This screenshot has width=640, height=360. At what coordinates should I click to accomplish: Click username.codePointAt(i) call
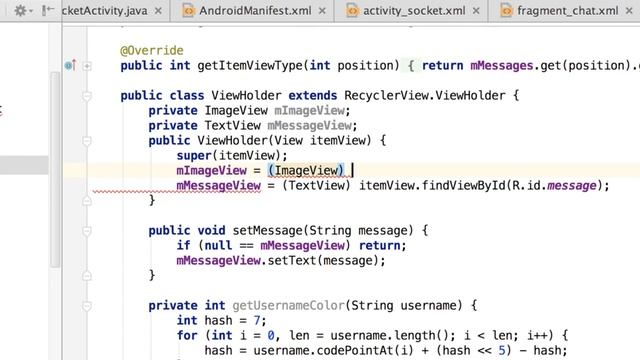pos(333,351)
